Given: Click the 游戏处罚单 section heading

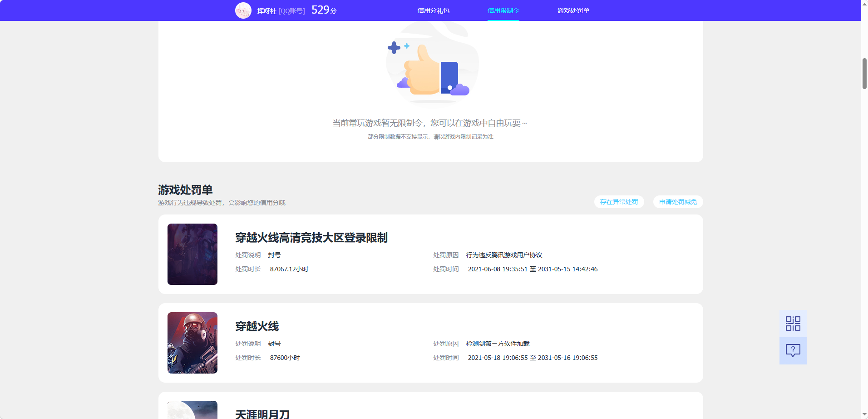Looking at the screenshot, I should point(185,190).
